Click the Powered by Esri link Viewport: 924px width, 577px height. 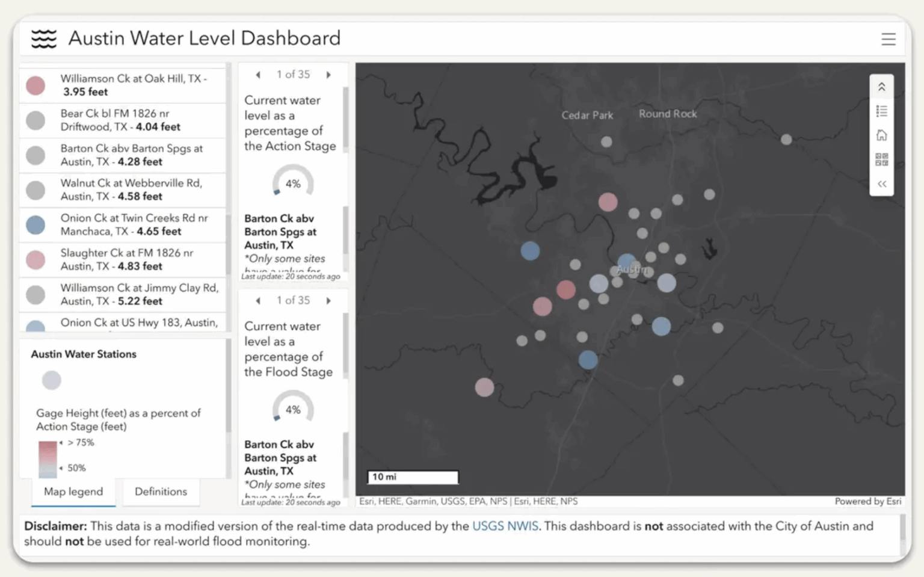(x=868, y=501)
